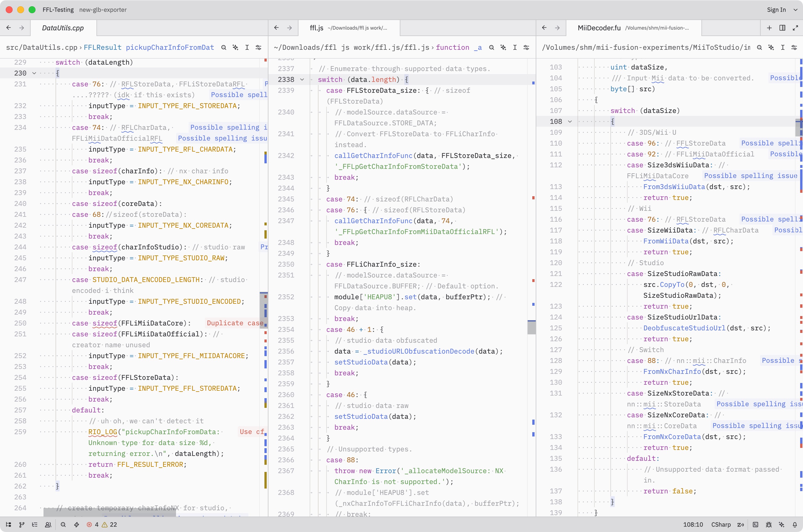Open the Collab panel people icon
Viewport: 803px width, 532px height.
[48, 525]
